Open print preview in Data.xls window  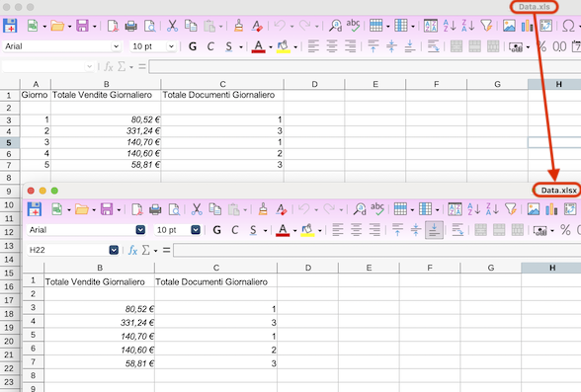pyautogui.click(x=150, y=26)
